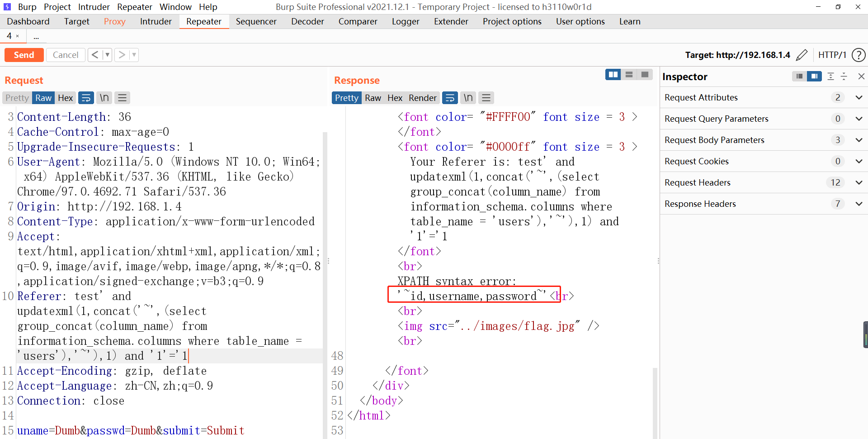Toggle \n non-printing characters in the Request panel

tap(104, 98)
